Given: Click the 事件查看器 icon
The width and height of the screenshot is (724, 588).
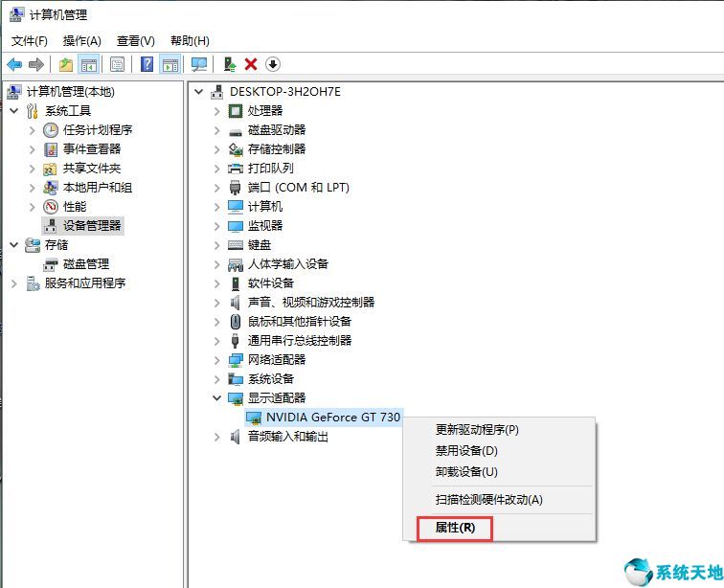Looking at the screenshot, I should click(51, 149).
